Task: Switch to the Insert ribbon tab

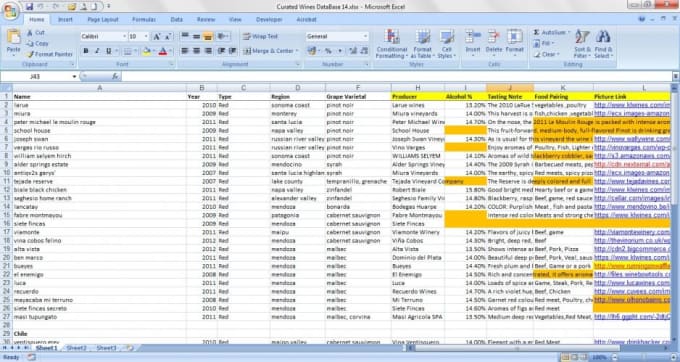Action: tap(65, 20)
